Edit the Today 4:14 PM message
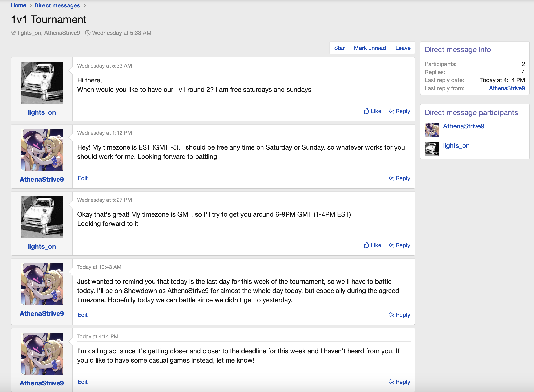The height and width of the screenshot is (392, 534). click(x=82, y=382)
